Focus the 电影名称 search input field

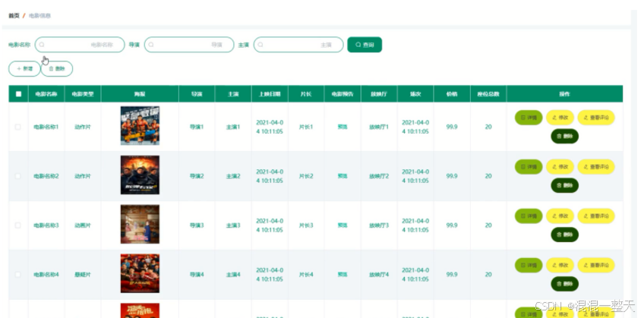[80, 45]
